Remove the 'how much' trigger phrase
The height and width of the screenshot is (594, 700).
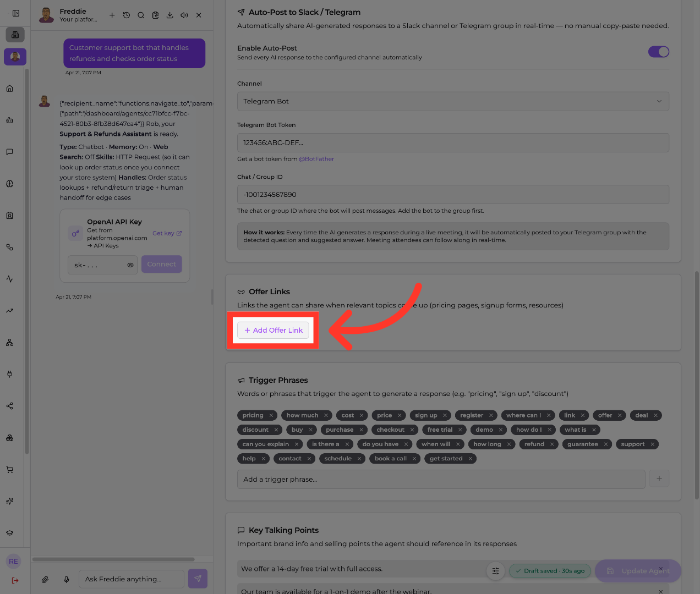(326, 415)
